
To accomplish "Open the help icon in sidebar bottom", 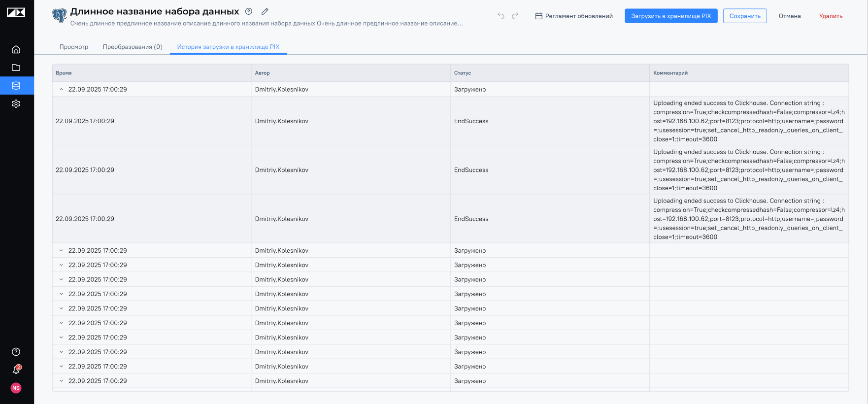I will pyautogui.click(x=16, y=352).
